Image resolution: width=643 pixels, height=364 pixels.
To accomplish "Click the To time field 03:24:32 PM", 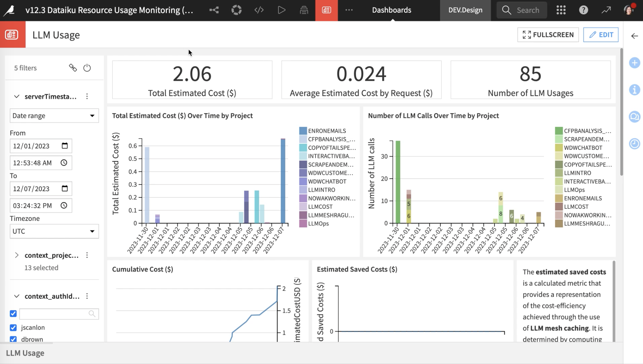I will pos(41,205).
